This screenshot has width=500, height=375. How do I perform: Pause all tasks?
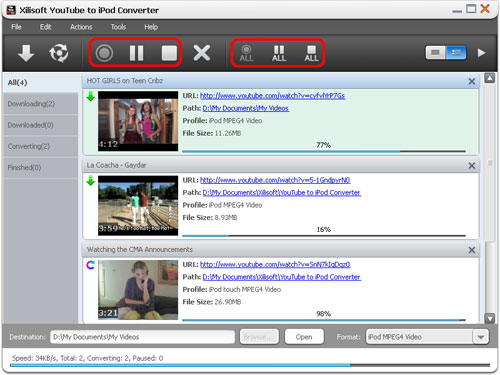(x=279, y=53)
